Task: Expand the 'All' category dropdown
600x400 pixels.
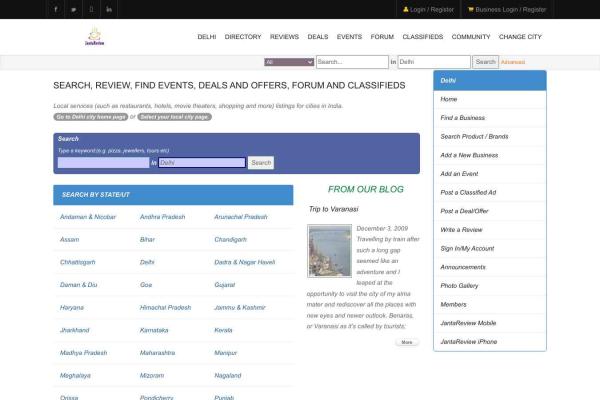Action: (289, 62)
